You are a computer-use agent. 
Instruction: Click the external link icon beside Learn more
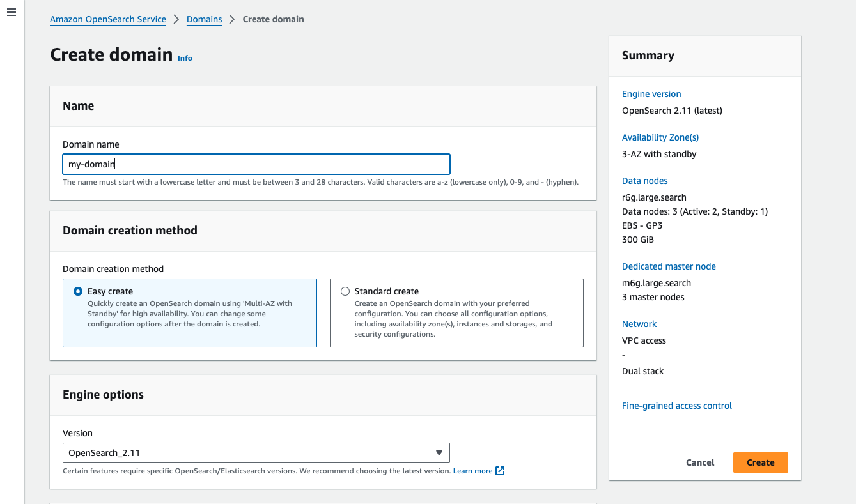click(x=499, y=470)
